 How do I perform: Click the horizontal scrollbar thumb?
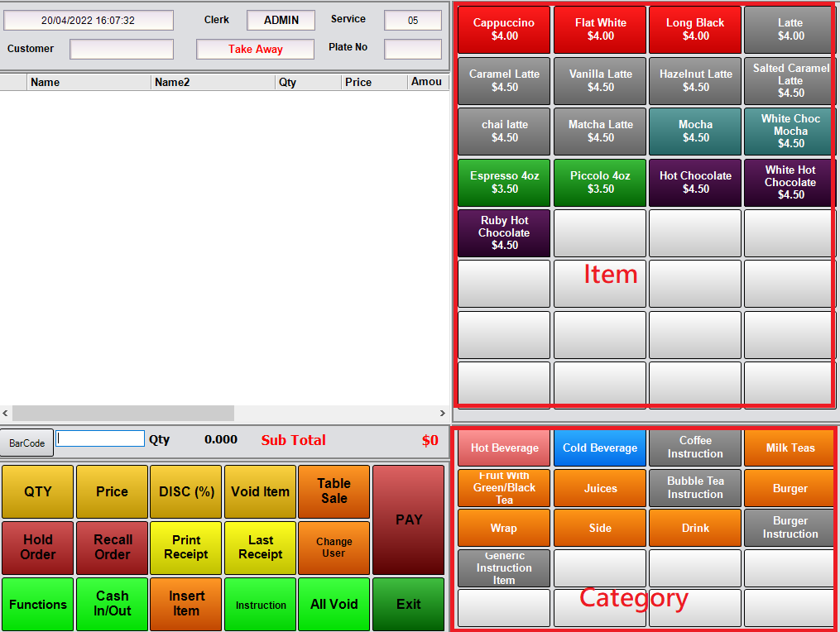(x=123, y=413)
